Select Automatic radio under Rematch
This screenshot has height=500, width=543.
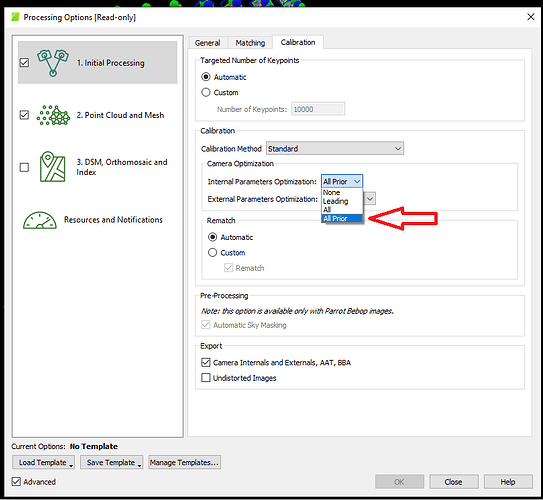tap(212, 237)
